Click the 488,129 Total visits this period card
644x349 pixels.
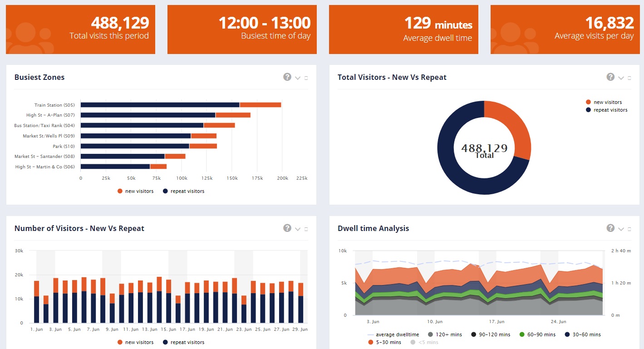(80, 29)
